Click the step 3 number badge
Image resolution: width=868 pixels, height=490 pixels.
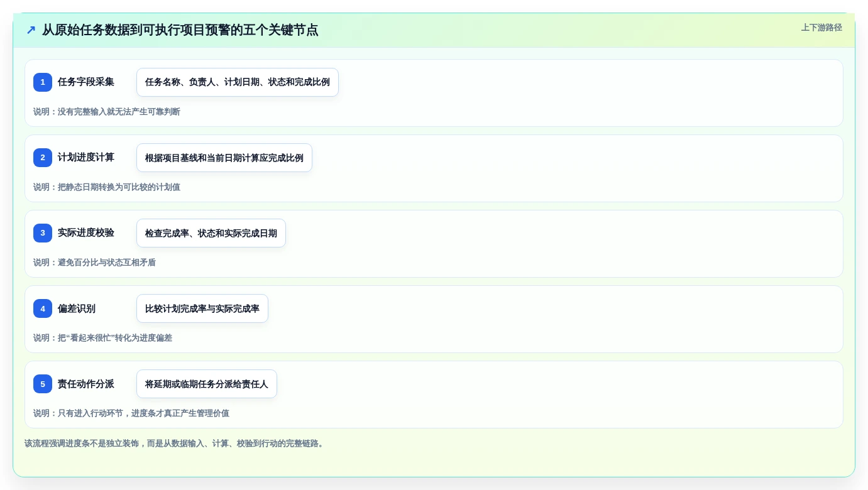click(43, 233)
